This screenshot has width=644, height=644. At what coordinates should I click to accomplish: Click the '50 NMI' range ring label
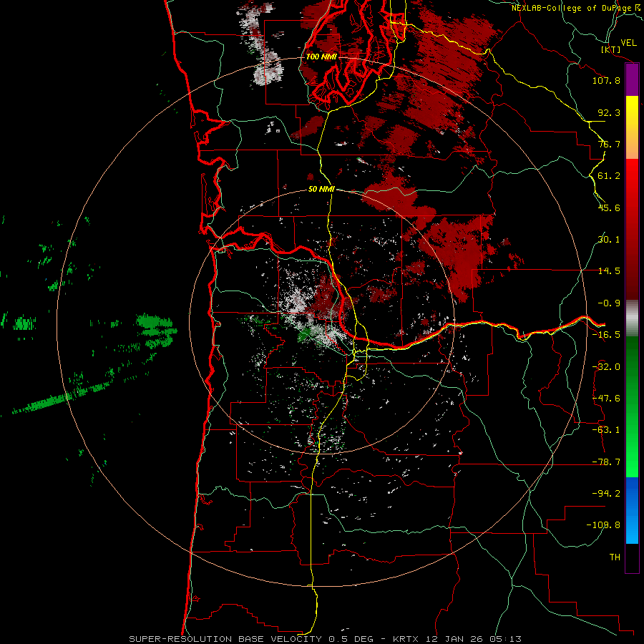pyautogui.click(x=321, y=189)
